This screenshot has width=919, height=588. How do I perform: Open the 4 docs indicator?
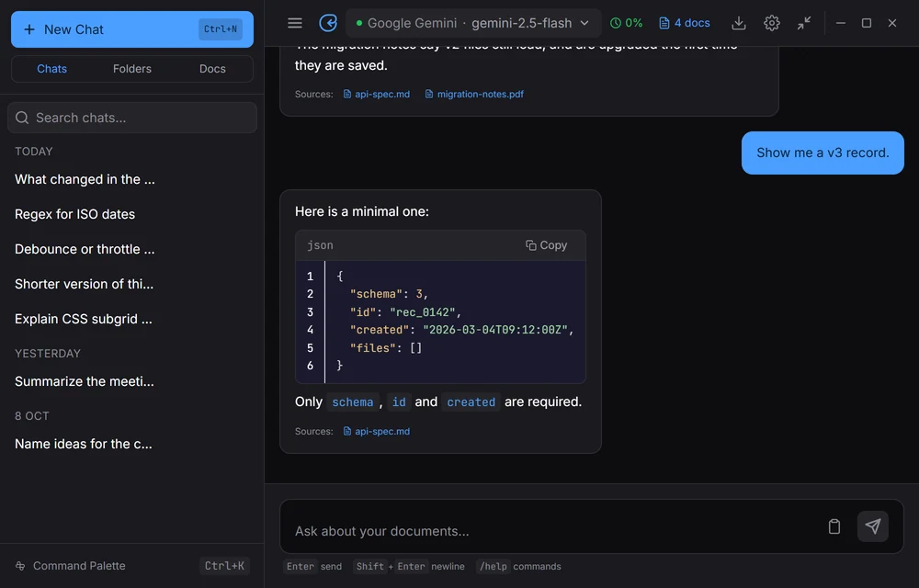coord(685,23)
